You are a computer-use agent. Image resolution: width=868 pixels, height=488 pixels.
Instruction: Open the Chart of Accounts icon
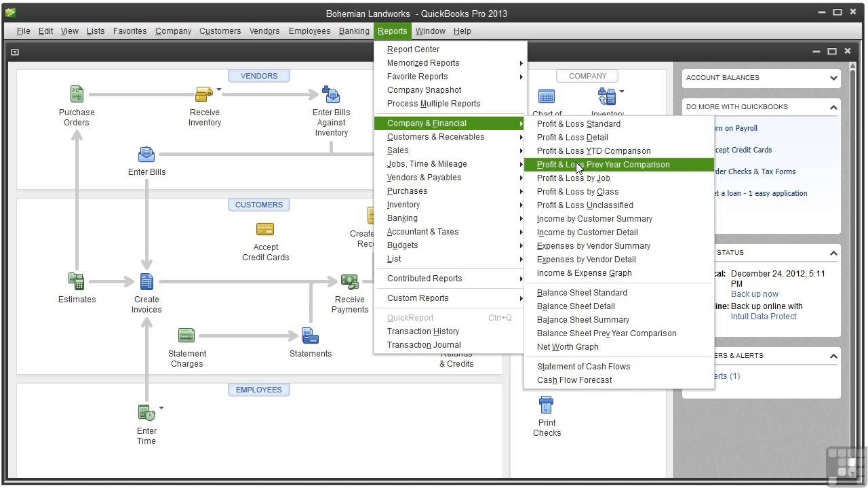547,96
